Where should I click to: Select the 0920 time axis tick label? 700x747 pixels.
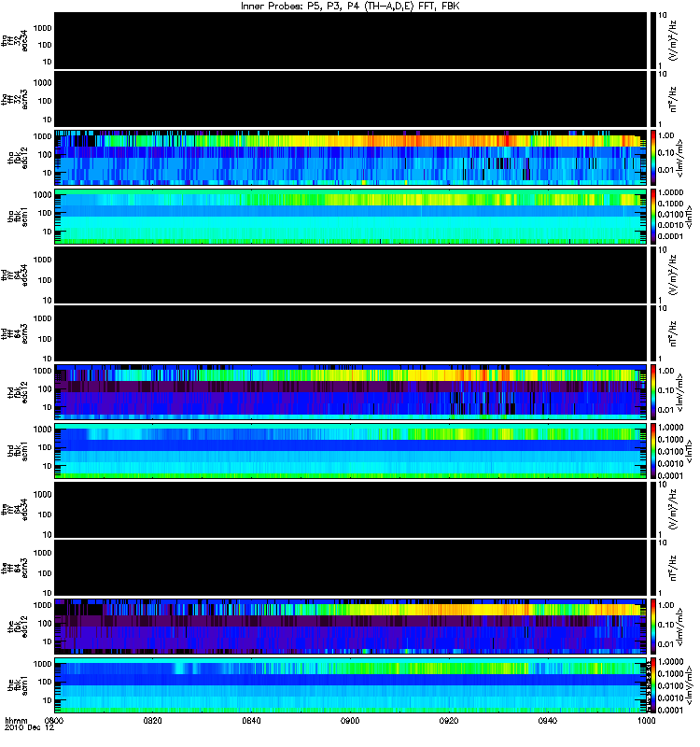click(x=449, y=720)
